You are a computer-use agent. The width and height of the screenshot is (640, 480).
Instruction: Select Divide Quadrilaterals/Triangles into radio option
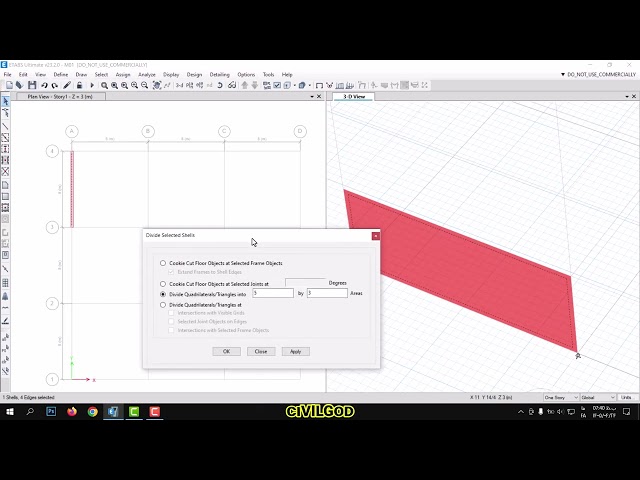(163, 294)
